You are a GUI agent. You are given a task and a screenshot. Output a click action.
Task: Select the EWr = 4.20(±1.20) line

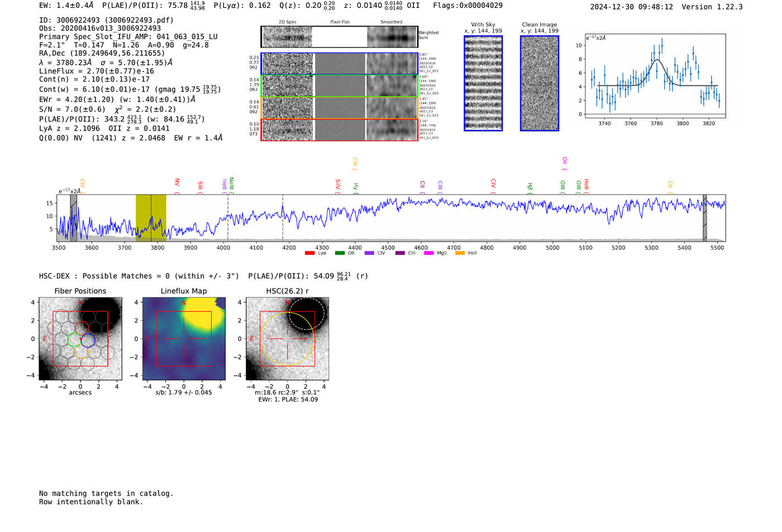(x=117, y=99)
